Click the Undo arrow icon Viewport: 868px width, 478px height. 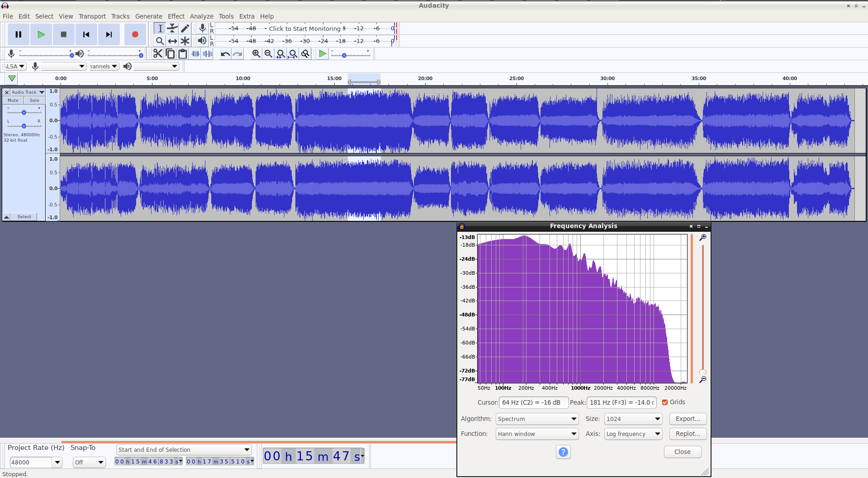coord(225,53)
